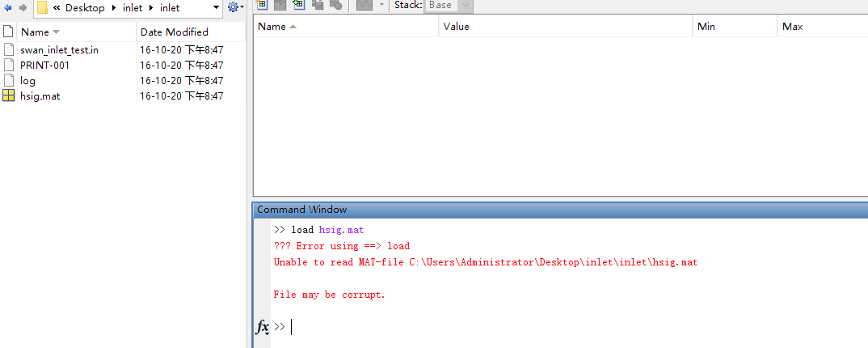The image size is (868, 348).
Task: Expand the current folder path dropdown
Action: coord(216,8)
